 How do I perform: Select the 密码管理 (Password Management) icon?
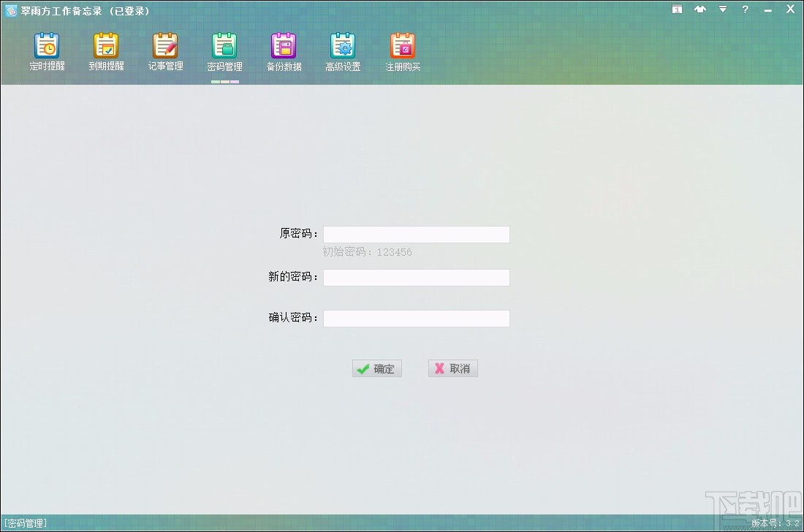[x=224, y=51]
